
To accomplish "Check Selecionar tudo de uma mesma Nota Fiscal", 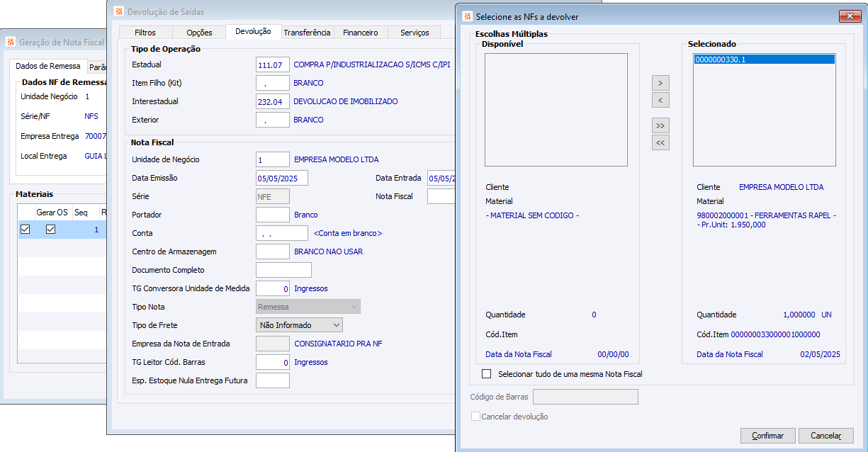I will click(486, 373).
